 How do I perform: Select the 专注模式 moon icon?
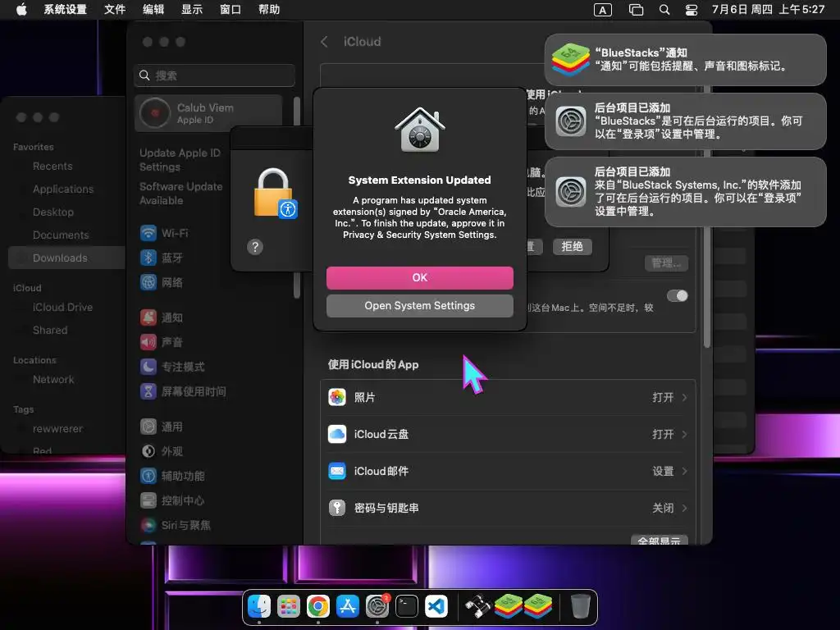point(148,367)
